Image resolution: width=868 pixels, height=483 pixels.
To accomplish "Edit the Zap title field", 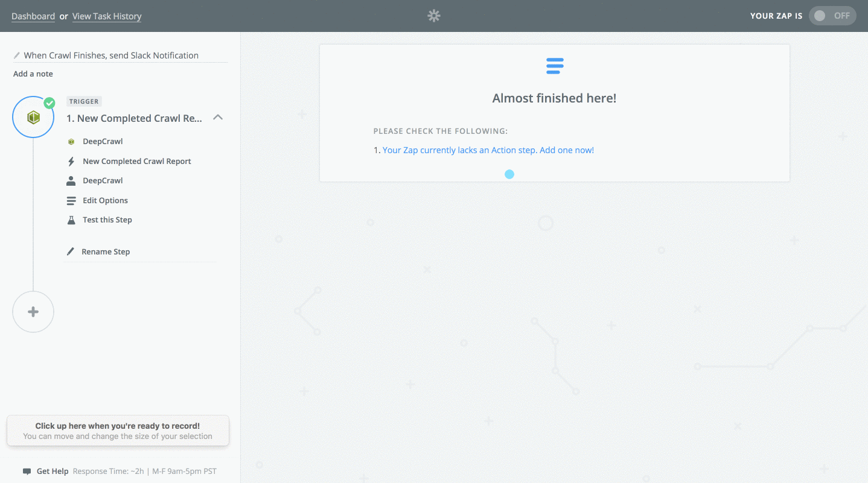I will pos(121,55).
